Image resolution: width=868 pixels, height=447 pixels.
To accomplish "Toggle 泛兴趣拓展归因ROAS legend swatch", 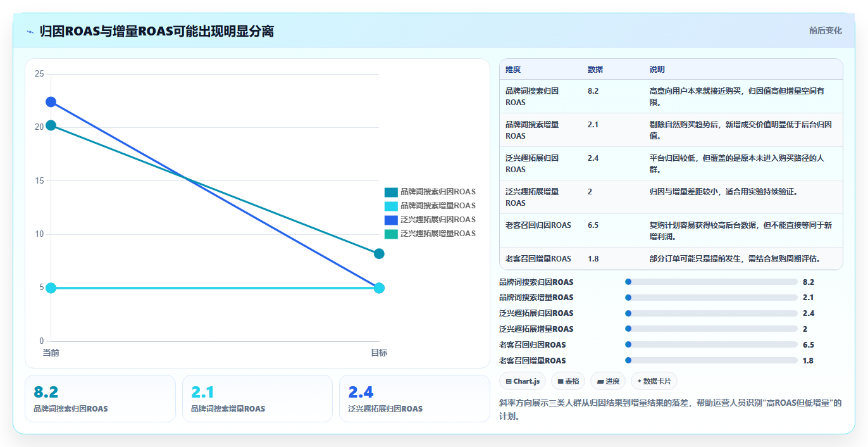I will [x=391, y=220].
